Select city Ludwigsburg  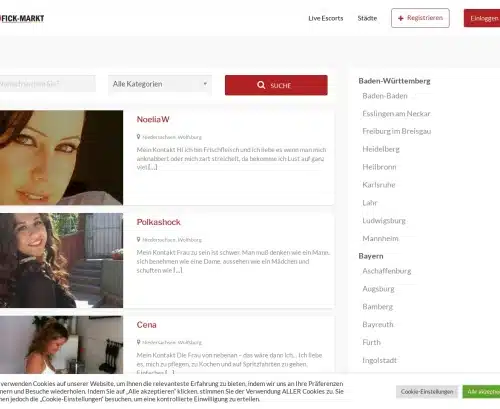coord(384,221)
